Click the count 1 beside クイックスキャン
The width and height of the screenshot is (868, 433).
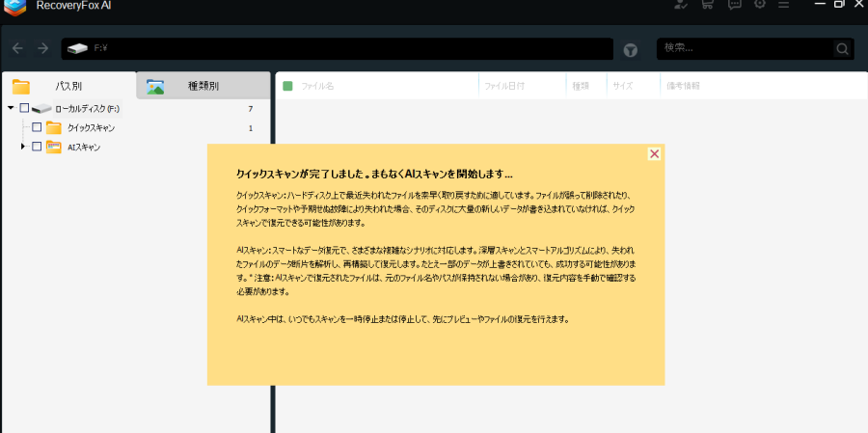(251, 128)
